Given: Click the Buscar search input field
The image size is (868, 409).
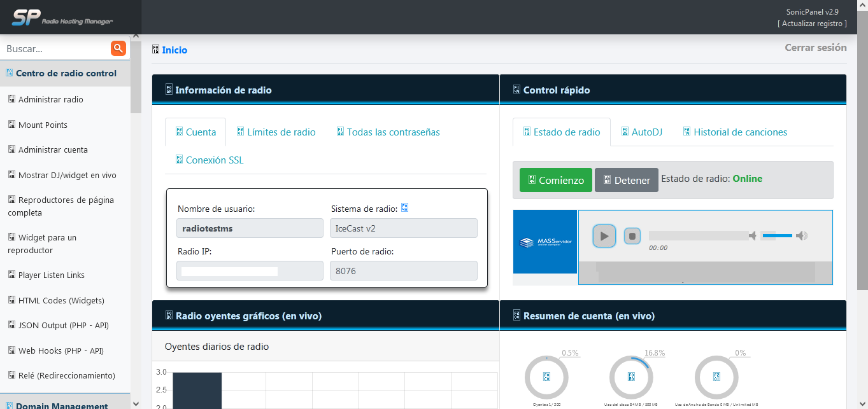Looking at the screenshot, I should point(56,48).
